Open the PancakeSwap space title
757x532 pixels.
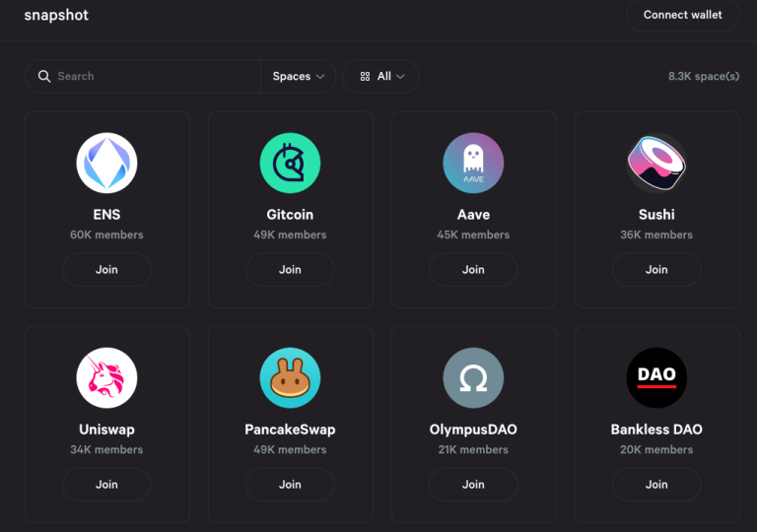pyautogui.click(x=290, y=430)
